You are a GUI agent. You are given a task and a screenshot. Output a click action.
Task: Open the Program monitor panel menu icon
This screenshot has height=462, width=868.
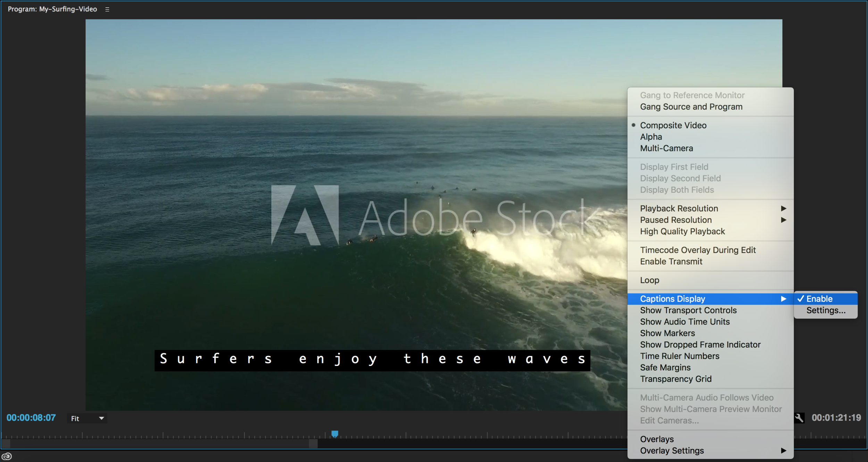(x=107, y=9)
